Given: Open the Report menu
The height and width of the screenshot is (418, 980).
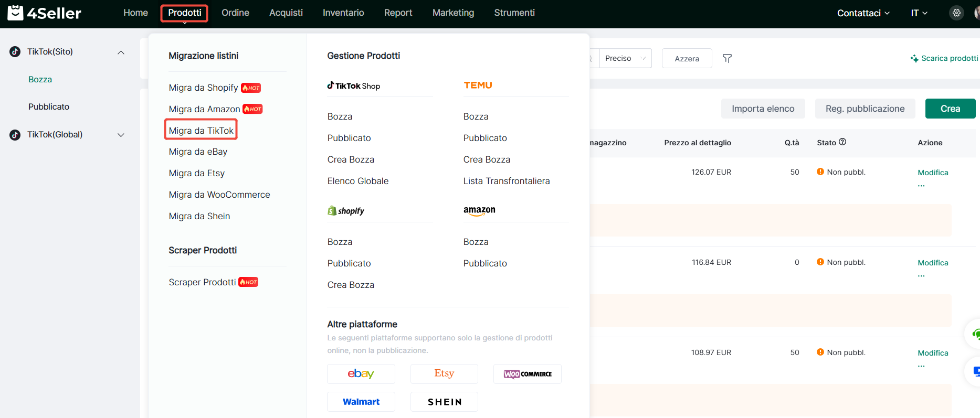Looking at the screenshot, I should 398,13.
